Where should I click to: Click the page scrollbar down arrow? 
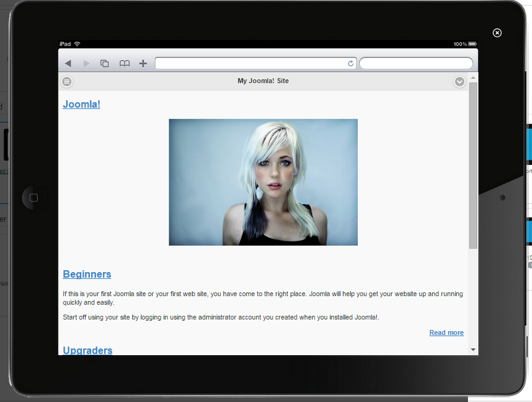tap(473, 350)
